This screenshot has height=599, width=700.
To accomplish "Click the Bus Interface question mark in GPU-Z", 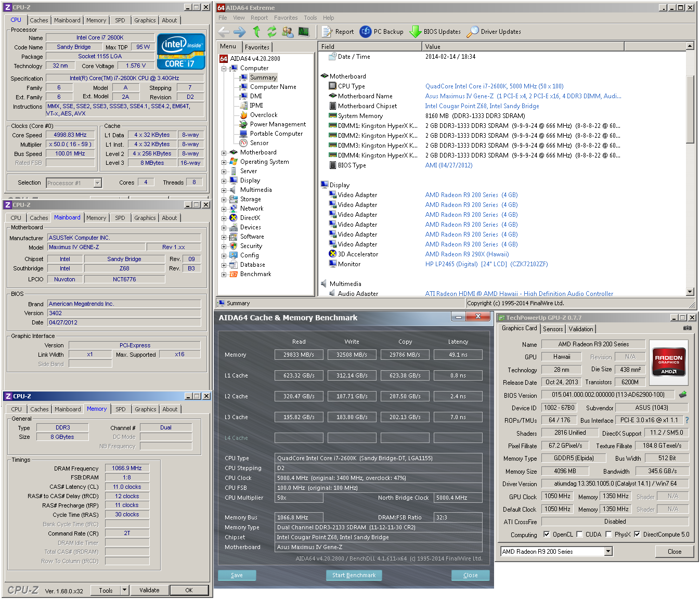I will click(687, 420).
